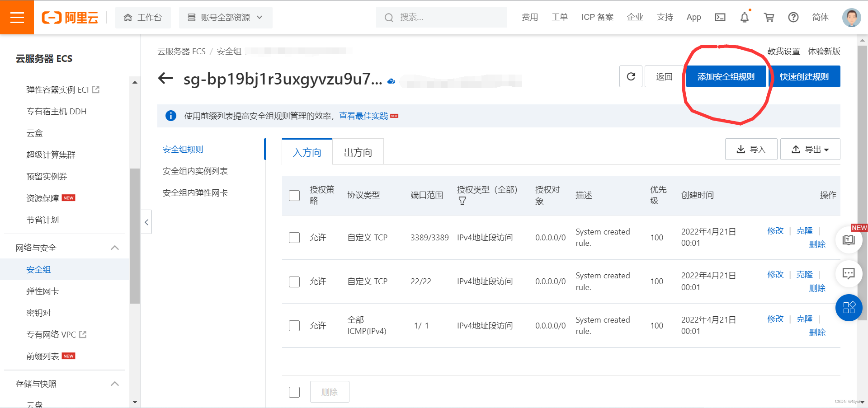This screenshot has height=408, width=868.
Task: Refresh the security group rules list
Action: [630, 76]
